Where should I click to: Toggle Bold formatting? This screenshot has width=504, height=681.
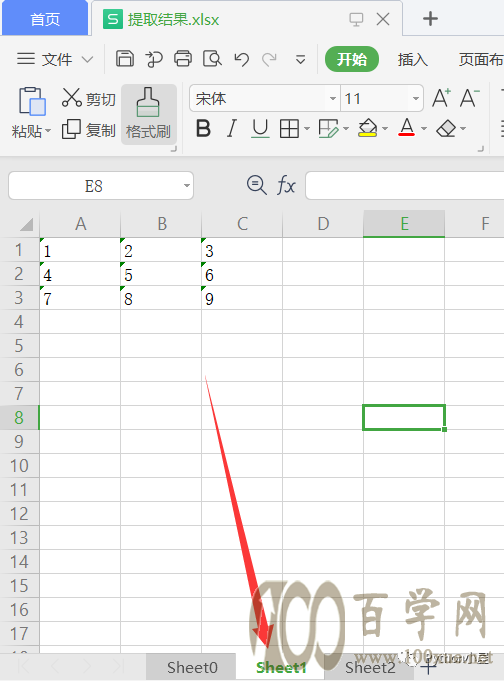click(x=203, y=129)
